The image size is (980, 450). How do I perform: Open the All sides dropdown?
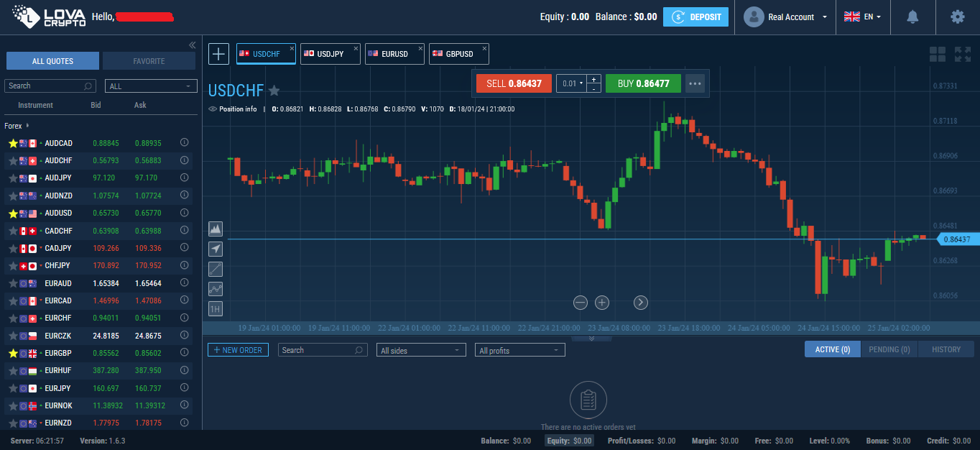pyautogui.click(x=422, y=350)
